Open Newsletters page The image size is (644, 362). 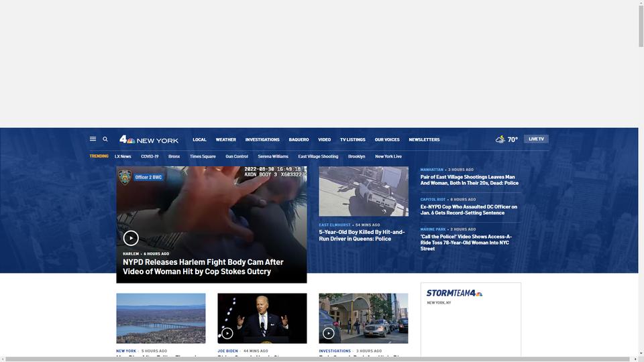pos(424,139)
